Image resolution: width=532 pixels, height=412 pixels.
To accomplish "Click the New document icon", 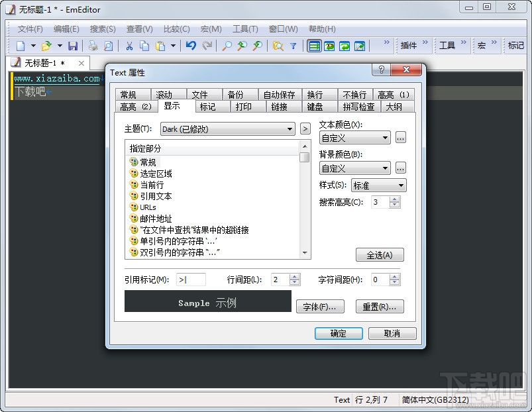I will click(x=21, y=46).
